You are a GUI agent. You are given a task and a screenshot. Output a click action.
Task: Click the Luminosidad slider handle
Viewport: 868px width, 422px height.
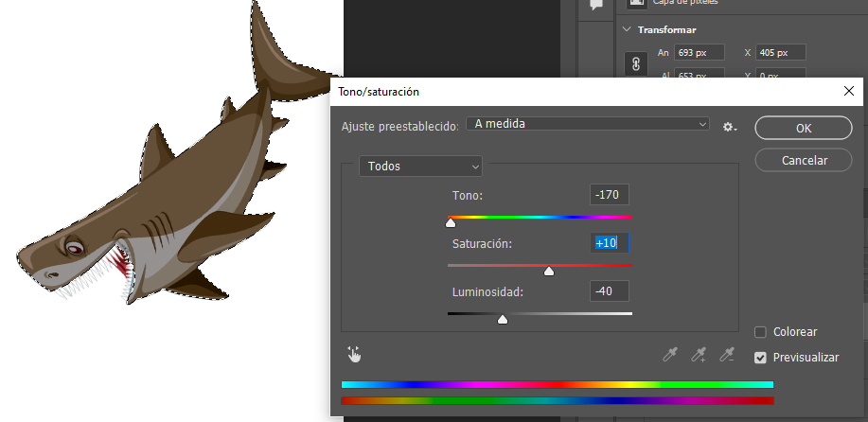[503, 320]
